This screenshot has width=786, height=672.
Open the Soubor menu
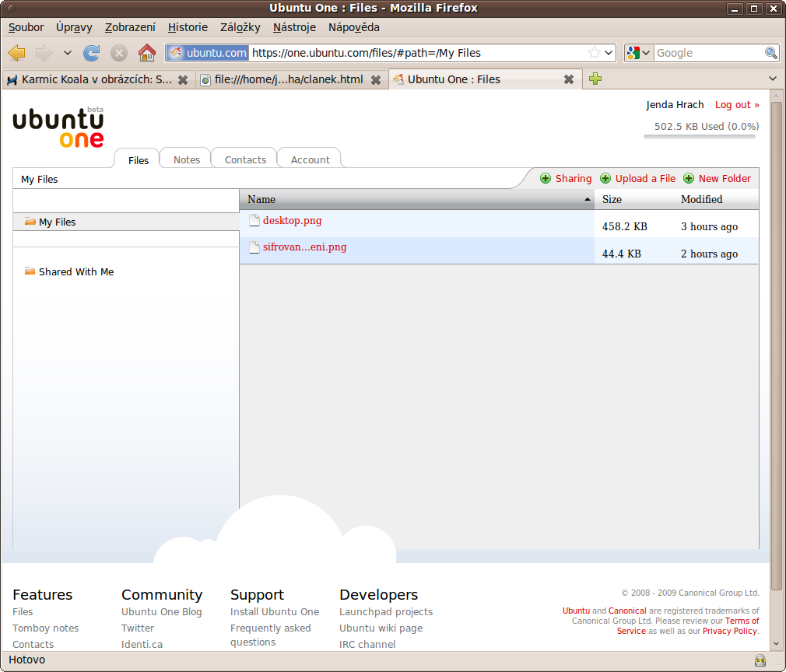point(26,27)
